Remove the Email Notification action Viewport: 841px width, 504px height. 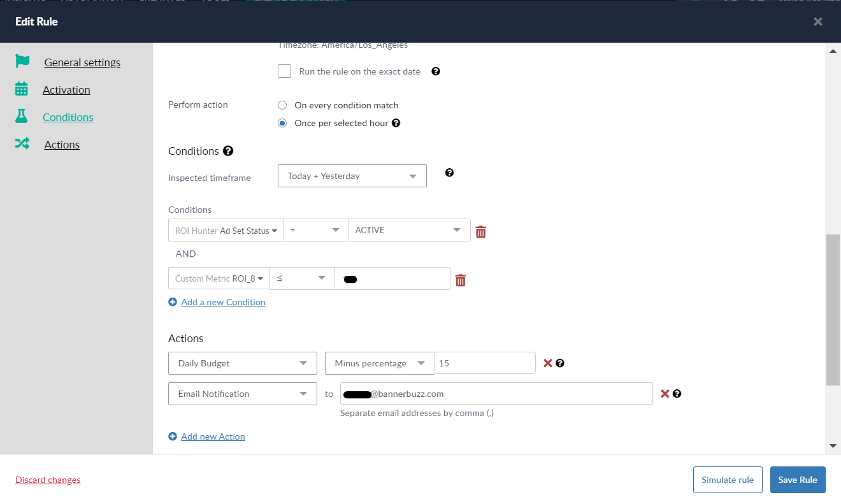(x=665, y=394)
